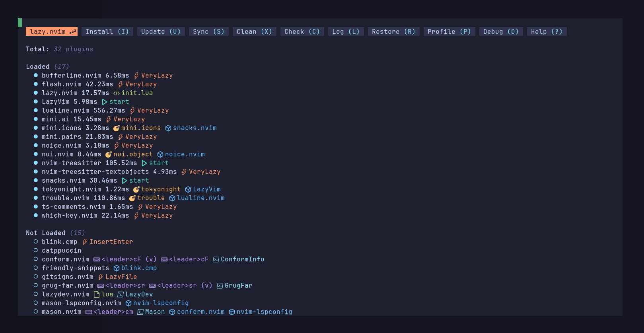
Task: Click the bolt icon on lualine.nvim row
Action: (132, 111)
